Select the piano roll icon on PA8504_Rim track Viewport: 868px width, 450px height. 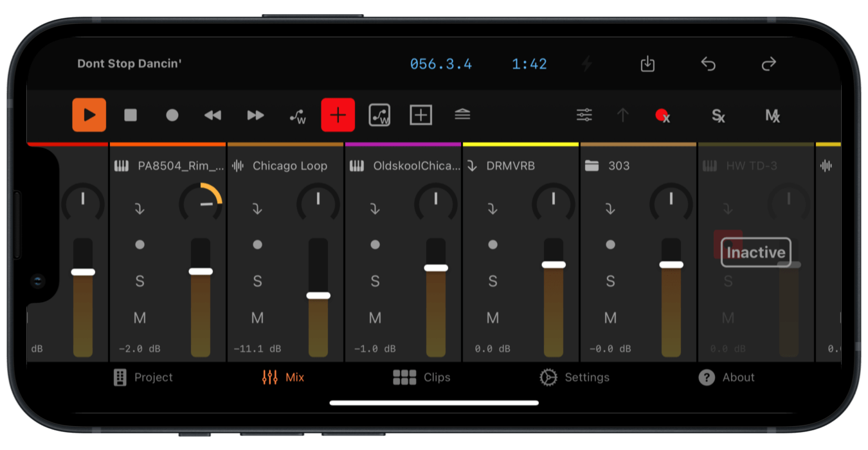[120, 165]
